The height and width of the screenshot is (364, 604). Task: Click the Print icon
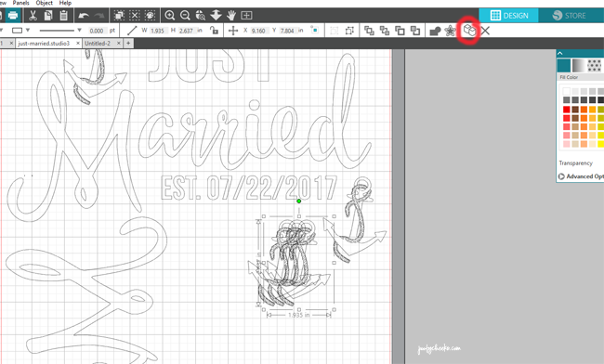pyautogui.click(x=13, y=16)
